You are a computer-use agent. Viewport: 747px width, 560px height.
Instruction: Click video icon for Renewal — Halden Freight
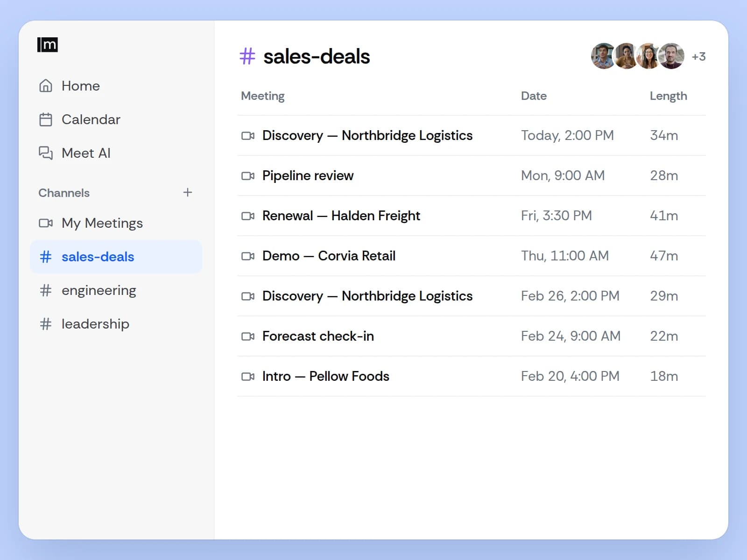tap(248, 216)
